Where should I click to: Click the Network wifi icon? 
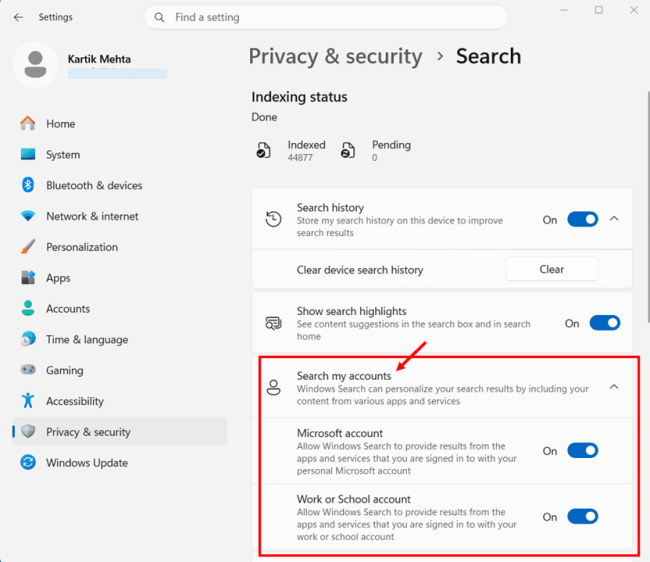click(x=28, y=216)
